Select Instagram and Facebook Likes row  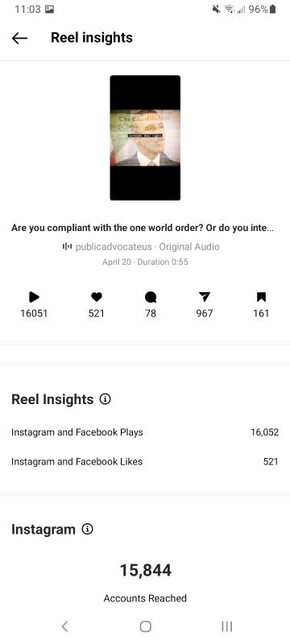coord(145,461)
